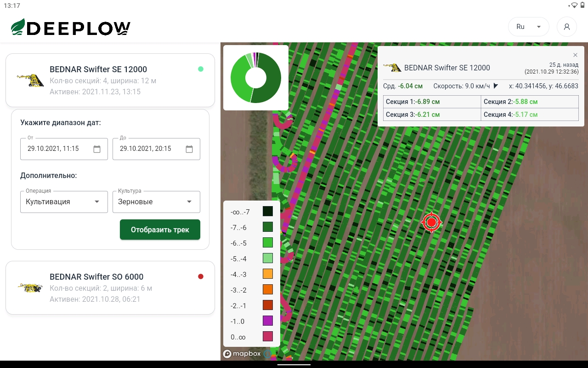Image resolution: width=588 pixels, height=368 pixels.
Task: Close the machine info popup
Action: pos(576,55)
